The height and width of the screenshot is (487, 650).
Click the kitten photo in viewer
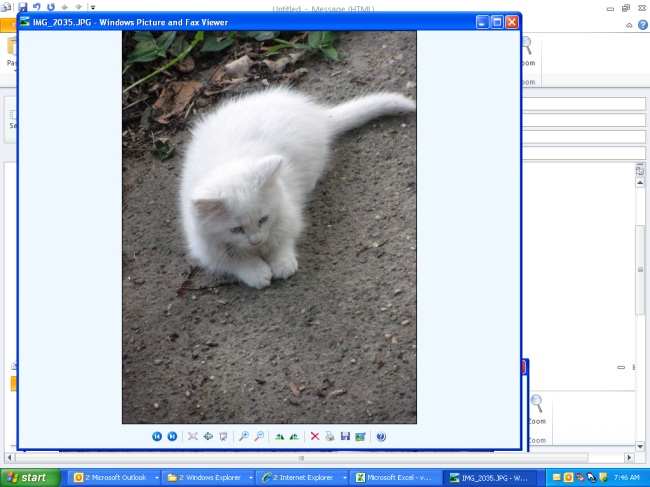coord(269,227)
